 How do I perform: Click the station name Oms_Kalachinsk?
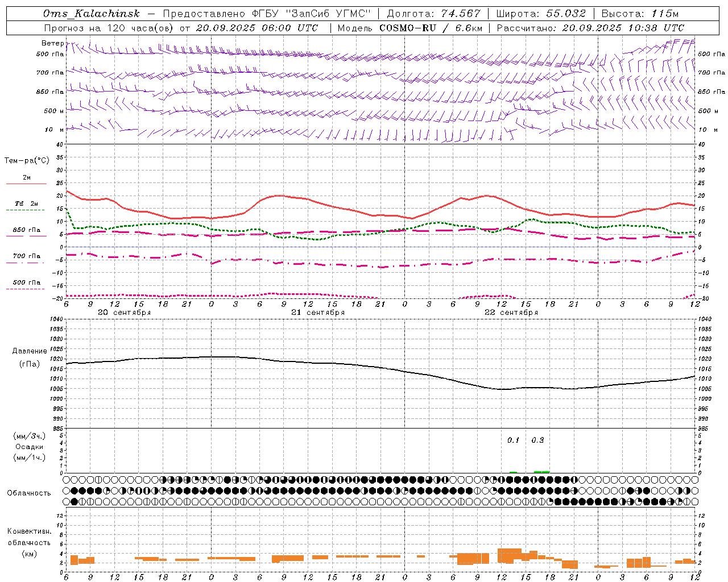(x=91, y=14)
